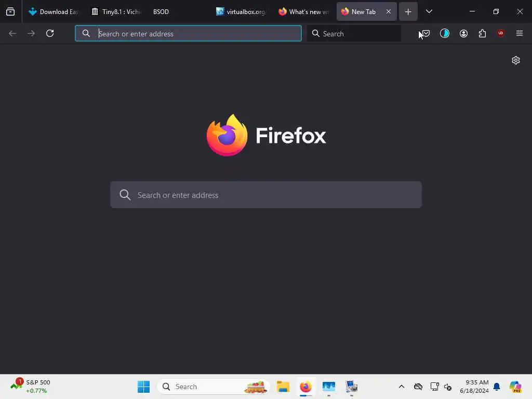Open the blue monitor app on taskbar

coord(329,387)
